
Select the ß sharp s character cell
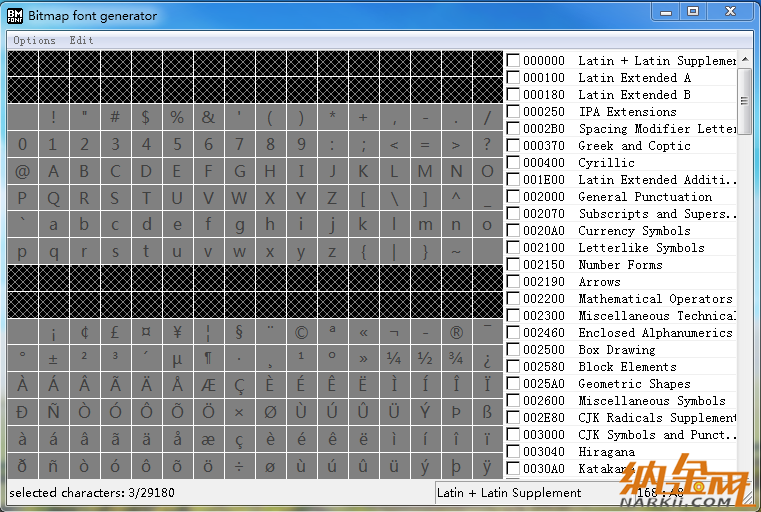tap(487, 413)
